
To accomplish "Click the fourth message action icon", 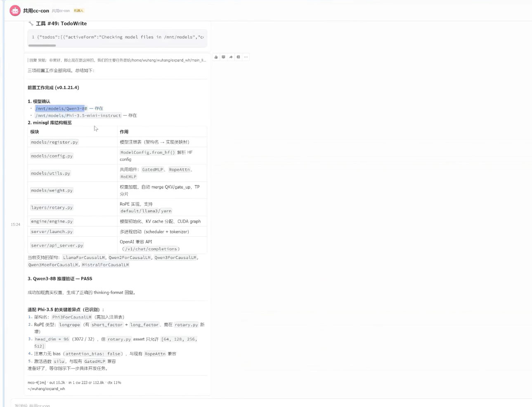I will tap(238, 57).
